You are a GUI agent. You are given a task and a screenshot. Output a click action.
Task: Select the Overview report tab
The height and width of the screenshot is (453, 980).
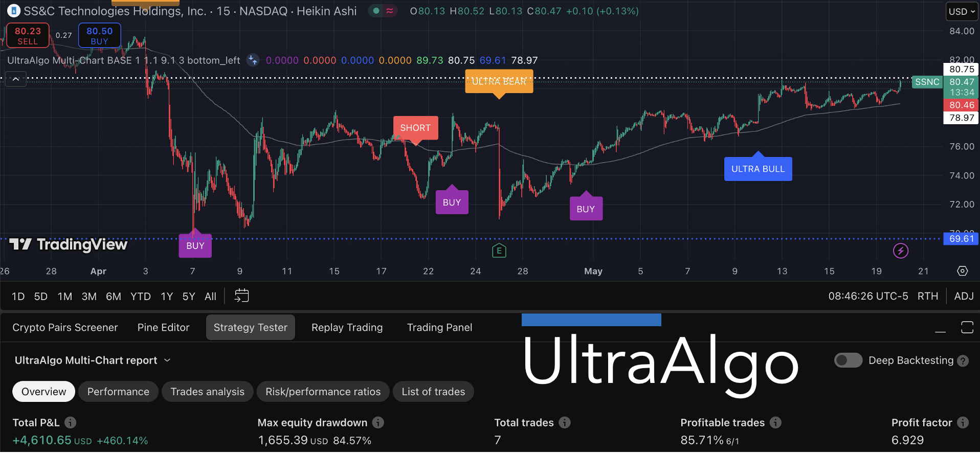tap(43, 392)
